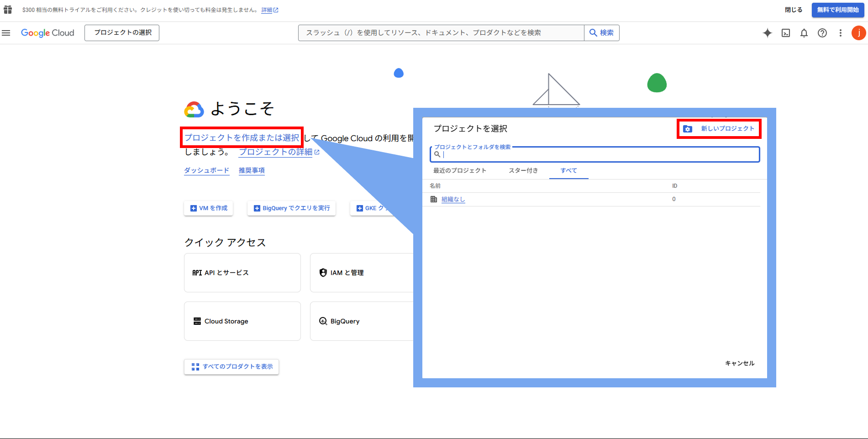Open the 詳細 link in trial banner

click(x=269, y=10)
